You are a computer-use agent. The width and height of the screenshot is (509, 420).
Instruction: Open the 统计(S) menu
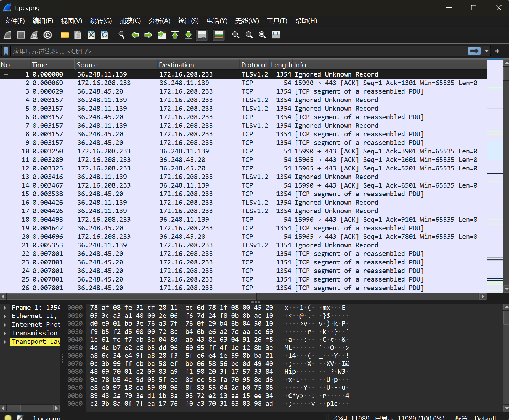point(188,21)
